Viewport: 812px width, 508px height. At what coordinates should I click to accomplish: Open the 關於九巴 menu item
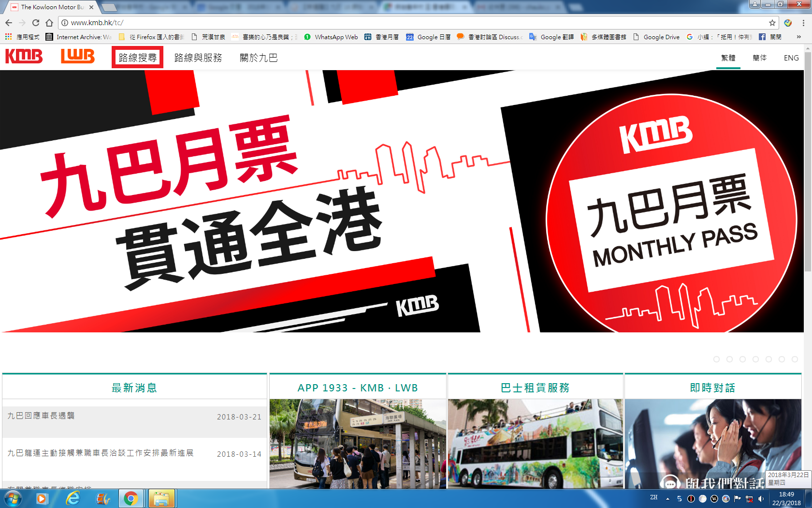click(x=259, y=58)
